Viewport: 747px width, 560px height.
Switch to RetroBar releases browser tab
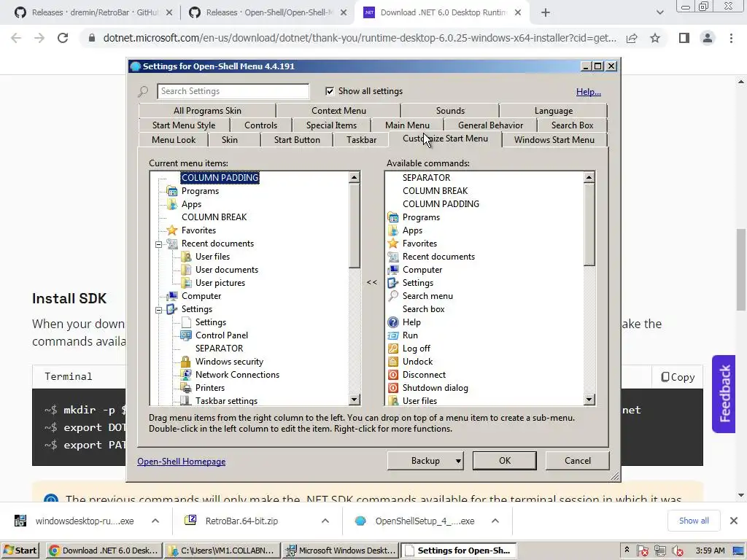click(94, 13)
